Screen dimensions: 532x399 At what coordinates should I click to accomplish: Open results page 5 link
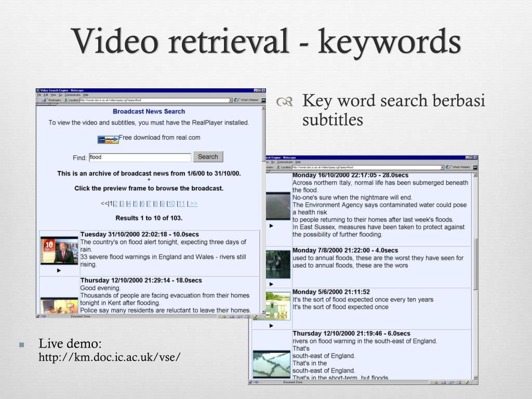136,204
